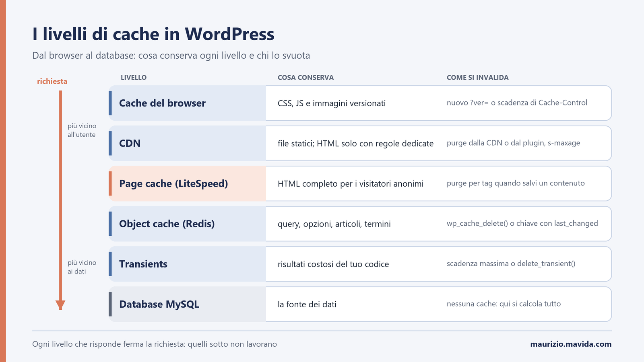The image size is (644, 362).
Task: Click "scadenza massima o delete_transient()" text
Action: [x=511, y=263]
